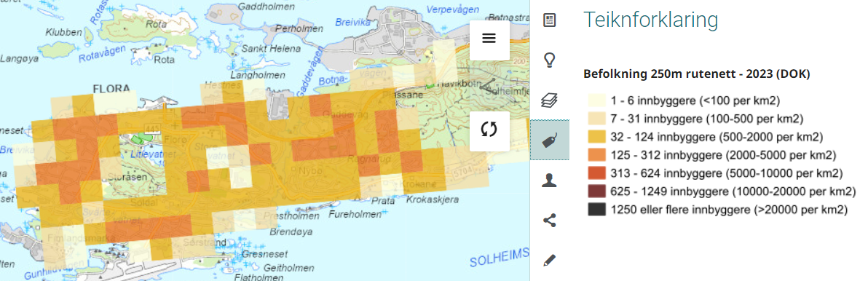Click the 125 - 312 innbyggere legend swatch
Image resolution: width=868 pixels, height=281 pixels.
point(597,156)
